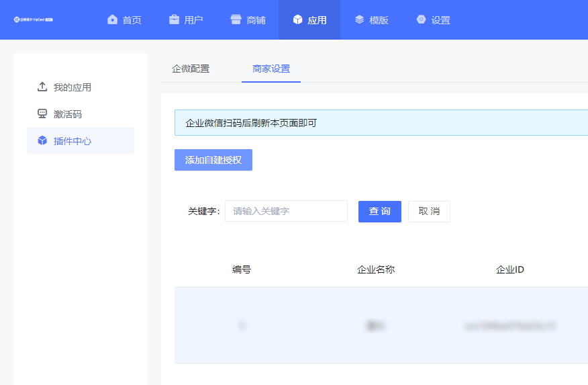Click the 关键字 label

coord(203,211)
